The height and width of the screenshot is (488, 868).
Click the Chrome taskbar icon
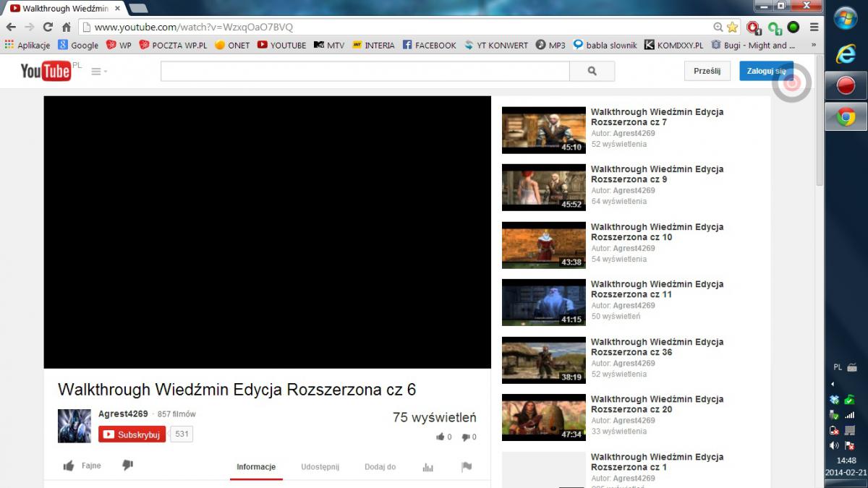(846, 117)
